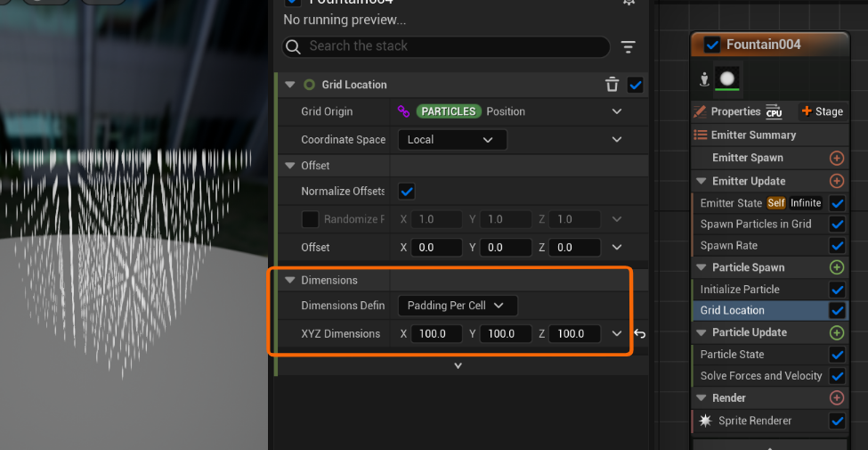Collapse the Grid Location module header

pyautogui.click(x=290, y=85)
